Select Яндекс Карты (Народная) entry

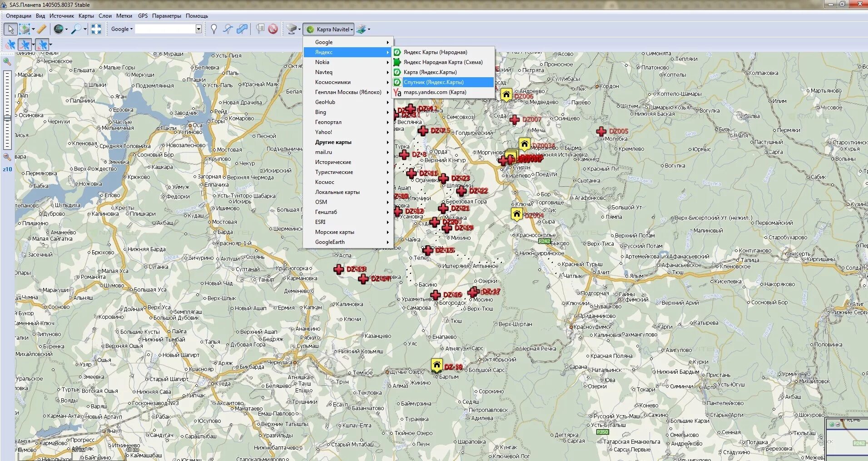coord(443,52)
